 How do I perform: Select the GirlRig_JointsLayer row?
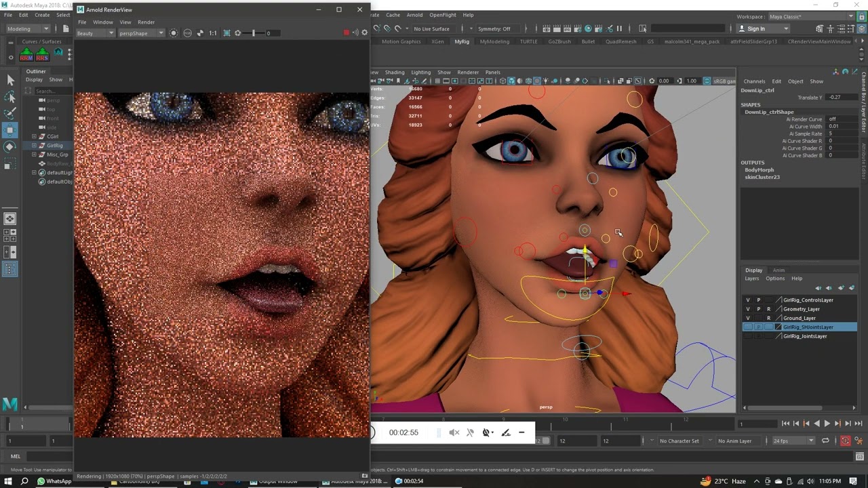(x=801, y=336)
